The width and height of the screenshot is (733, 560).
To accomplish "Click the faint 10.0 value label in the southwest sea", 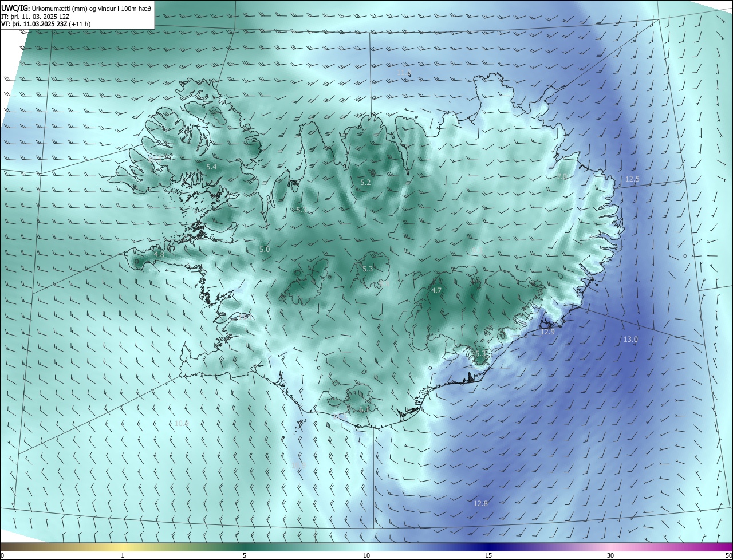I will point(182,423).
